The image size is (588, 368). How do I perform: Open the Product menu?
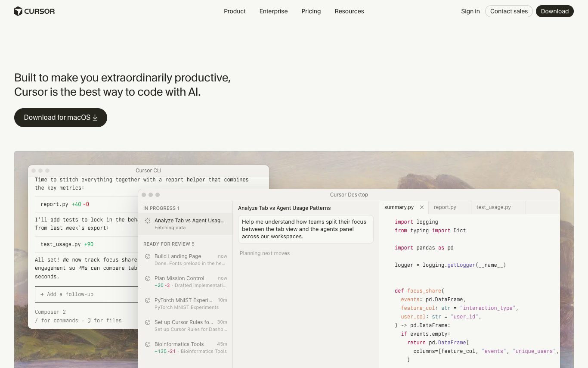tap(235, 11)
